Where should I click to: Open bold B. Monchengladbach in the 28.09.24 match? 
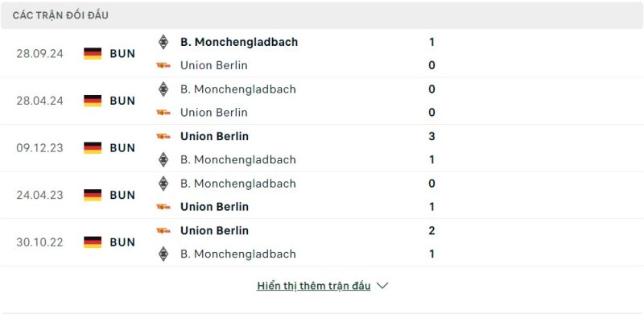[x=239, y=42]
